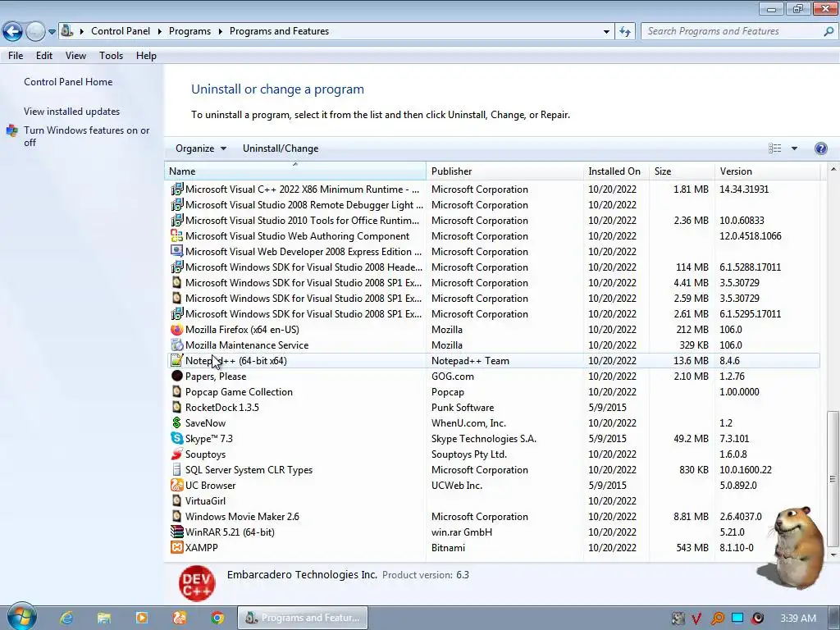This screenshot has width=840, height=630.
Task: Expand arrow after Control Panel breadcrumb
Action: (x=160, y=32)
